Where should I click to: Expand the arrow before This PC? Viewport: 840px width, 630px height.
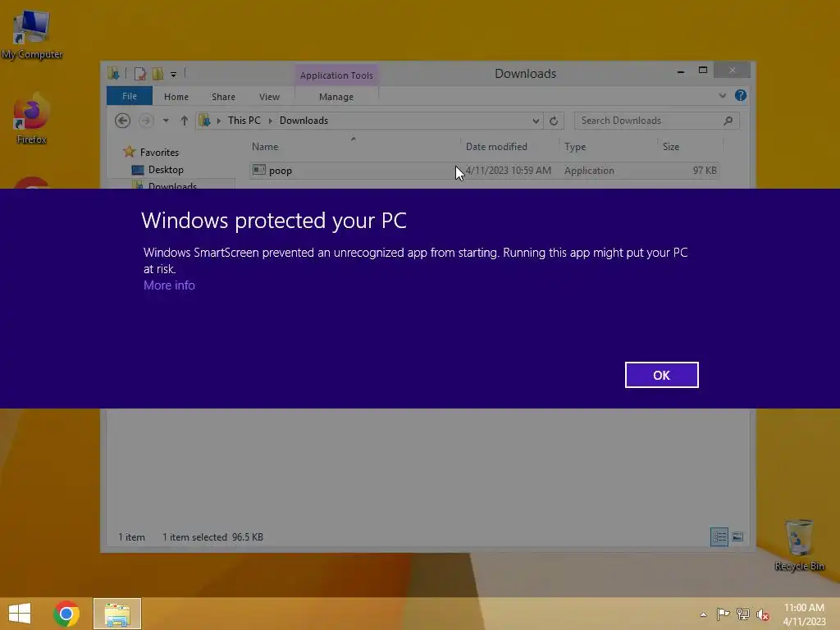(x=218, y=121)
